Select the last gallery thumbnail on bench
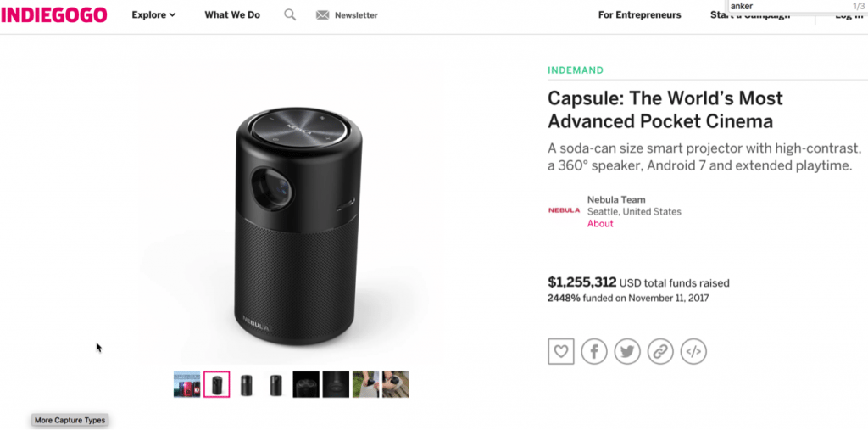This screenshot has width=868, height=430. [395, 384]
